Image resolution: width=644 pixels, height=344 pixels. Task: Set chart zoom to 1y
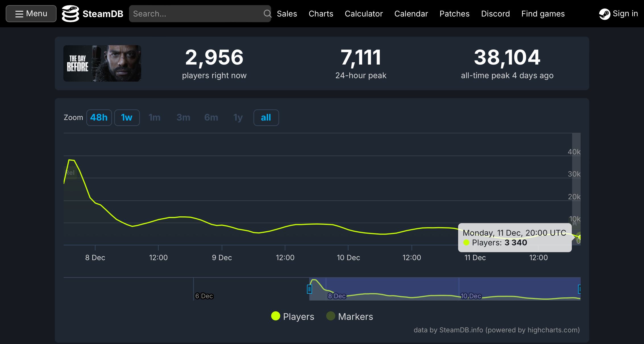(238, 117)
